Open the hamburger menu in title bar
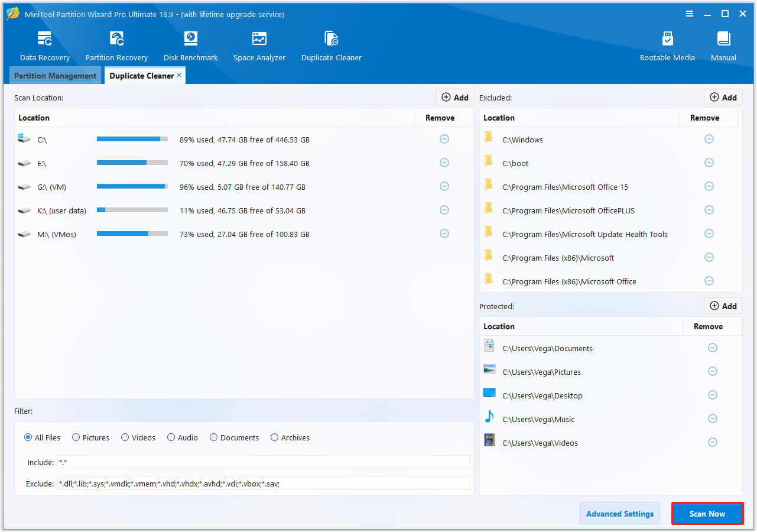 pyautogui.click(x=690, y=14)
